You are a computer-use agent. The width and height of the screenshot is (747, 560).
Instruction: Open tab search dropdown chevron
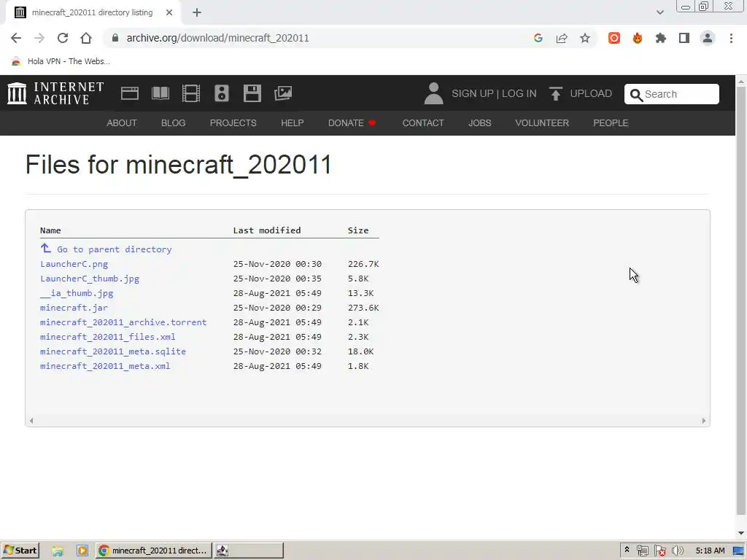(x=659, y=12)
